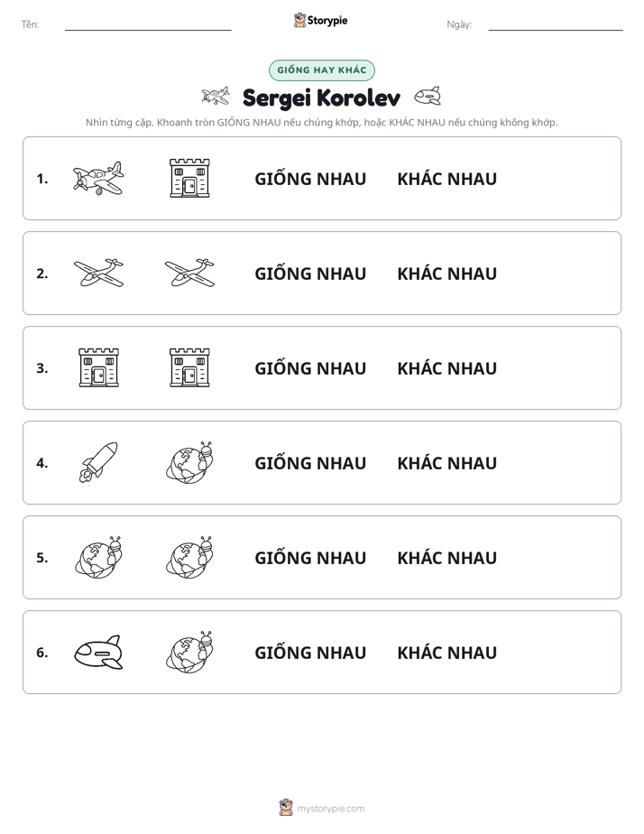Click the propeller airplane icon in row 1

[98, 178]
